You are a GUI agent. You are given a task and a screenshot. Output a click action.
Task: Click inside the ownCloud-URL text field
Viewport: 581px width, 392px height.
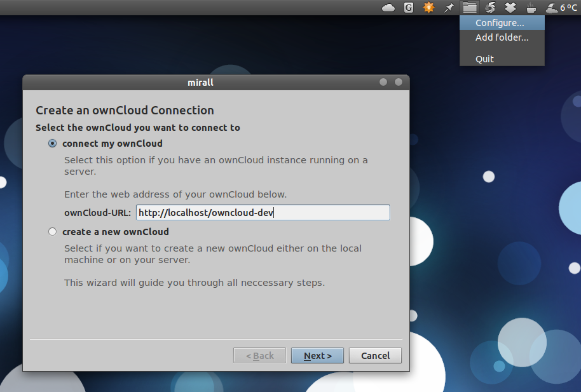pyautogui.click(x=263, y=212)
